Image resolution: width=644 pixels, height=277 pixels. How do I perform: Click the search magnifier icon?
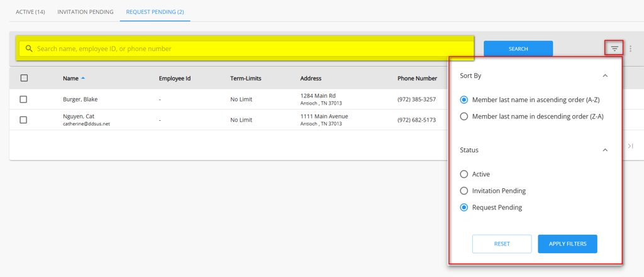point(29,48)
